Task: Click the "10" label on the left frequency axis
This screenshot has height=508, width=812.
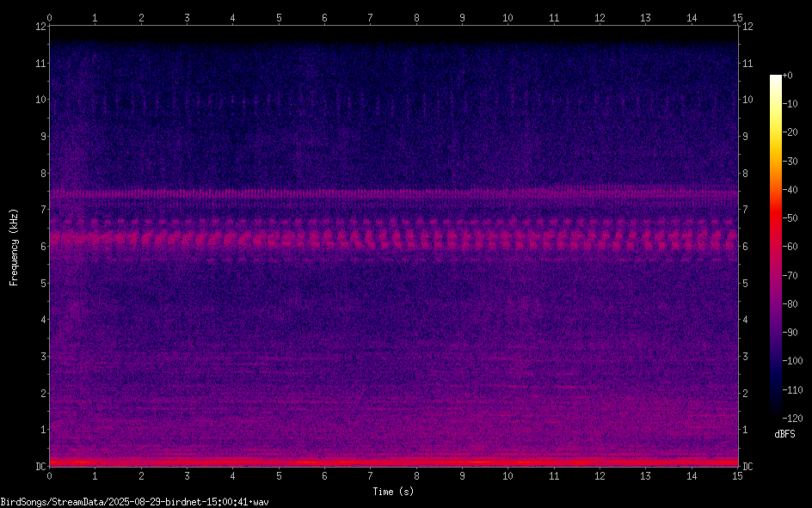Action: tap(41, 100)
